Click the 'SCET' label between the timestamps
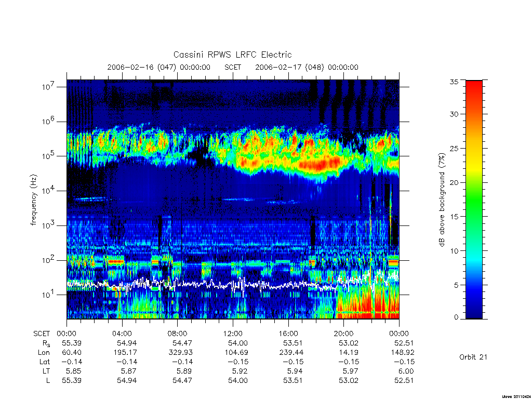Image resolution: width=532 pixels, height=399 pixels. [233, 67]
